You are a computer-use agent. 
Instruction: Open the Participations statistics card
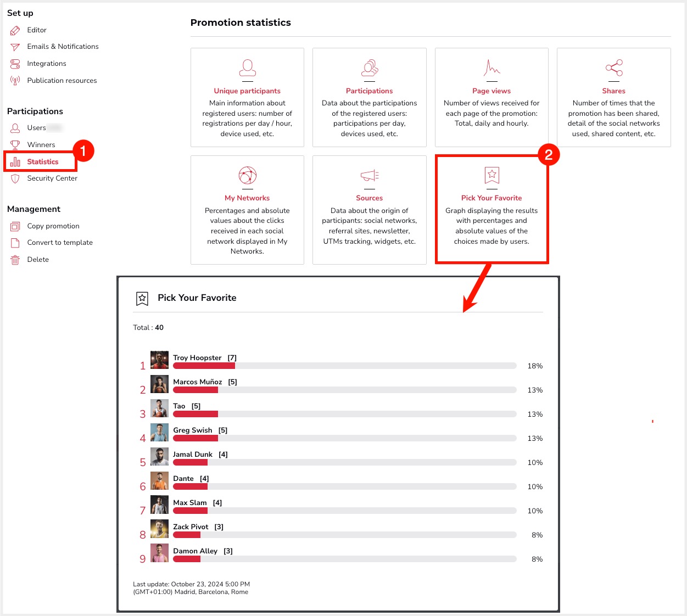(369, 97)
